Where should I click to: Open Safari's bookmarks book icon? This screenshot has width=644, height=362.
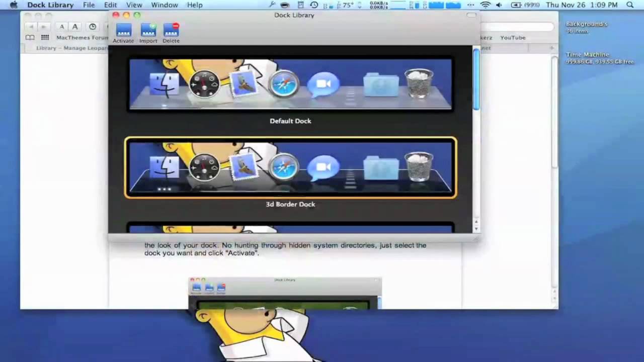pos(30,38)
